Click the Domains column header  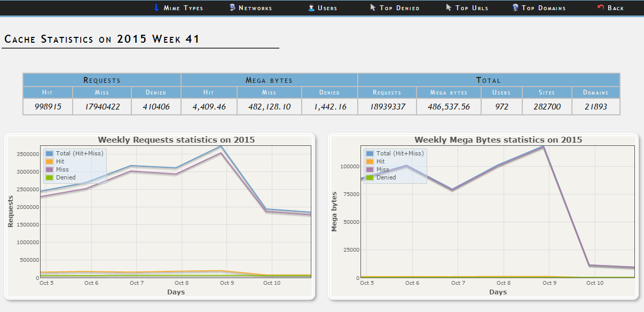595,92
